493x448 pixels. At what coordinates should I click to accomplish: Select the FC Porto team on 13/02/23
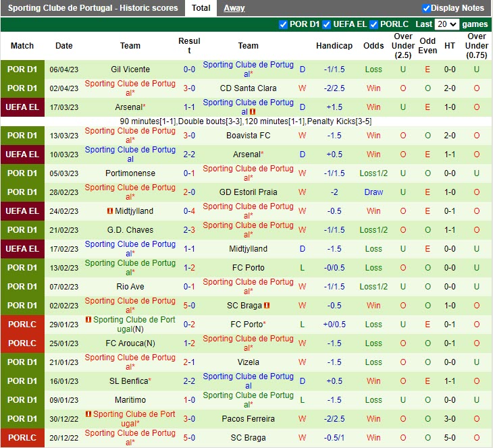(248, 268)
